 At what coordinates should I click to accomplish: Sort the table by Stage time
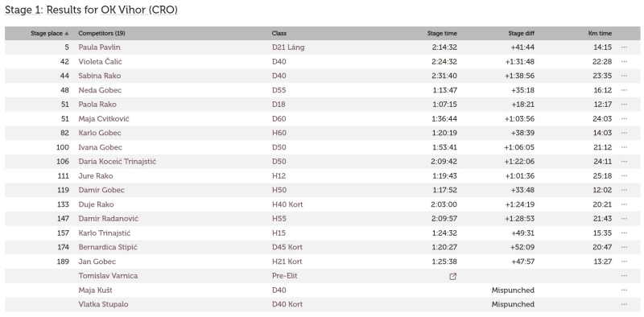point(442,33)
